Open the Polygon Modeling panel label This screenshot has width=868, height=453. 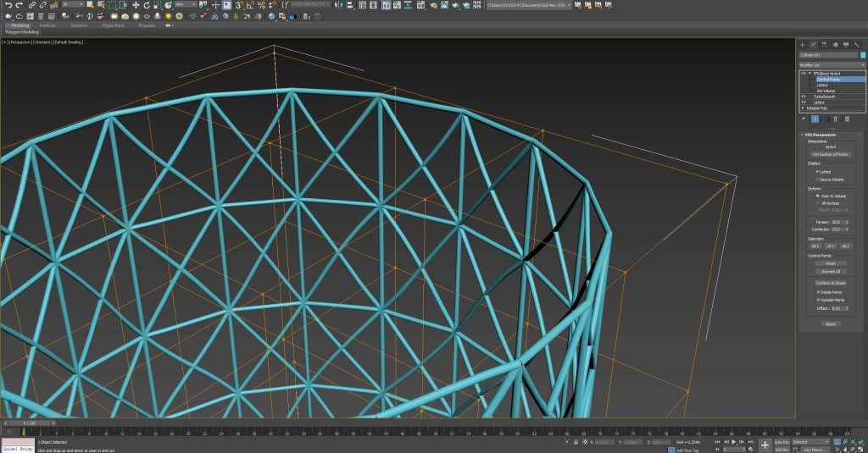tap(22, 32)
